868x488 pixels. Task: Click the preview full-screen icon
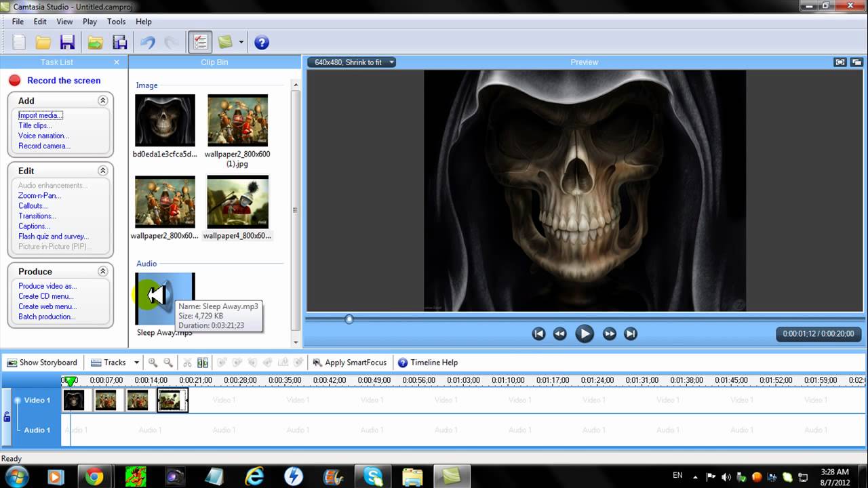pyautogui.click(x=840, y=62)
